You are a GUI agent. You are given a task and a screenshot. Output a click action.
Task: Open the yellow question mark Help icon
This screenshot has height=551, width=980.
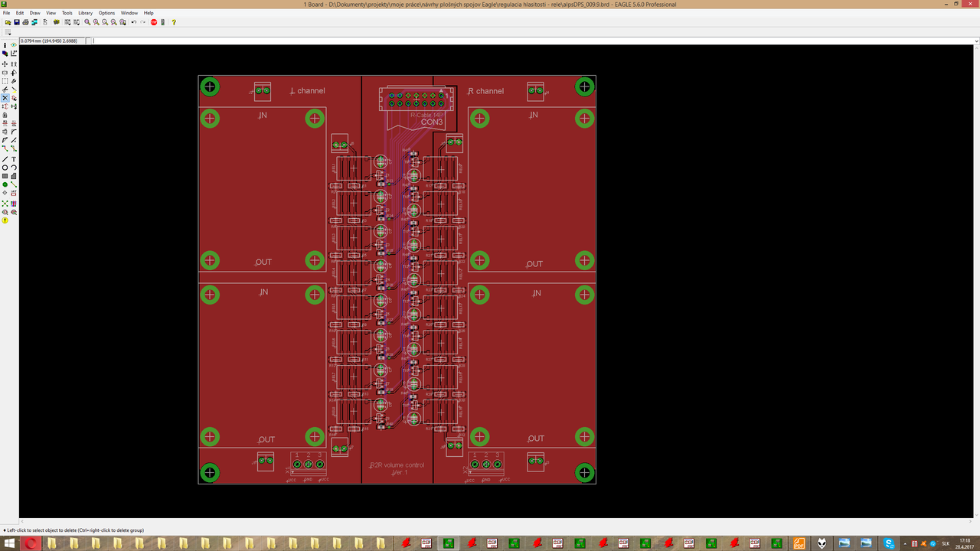point(174,22)
